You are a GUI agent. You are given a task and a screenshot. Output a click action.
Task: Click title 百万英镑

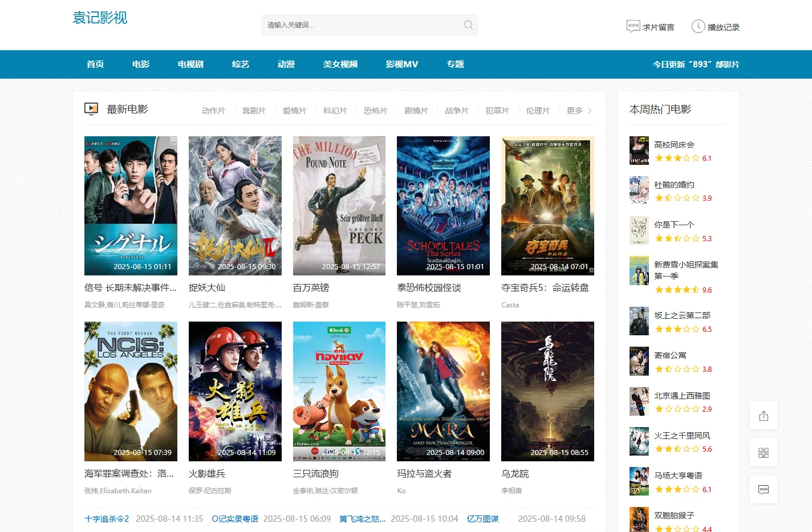311,288
